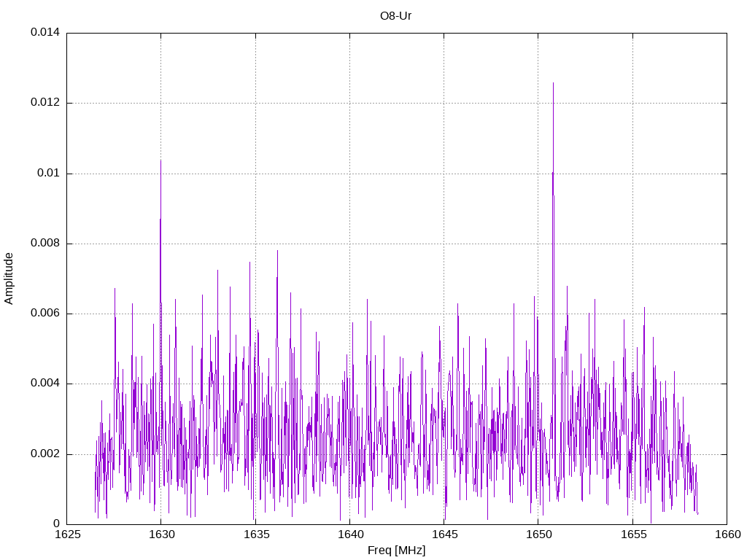This screenshot has width=747, height=560.
Task: Select the 1640 x-axis tick label
Action: tap(349, 534)
